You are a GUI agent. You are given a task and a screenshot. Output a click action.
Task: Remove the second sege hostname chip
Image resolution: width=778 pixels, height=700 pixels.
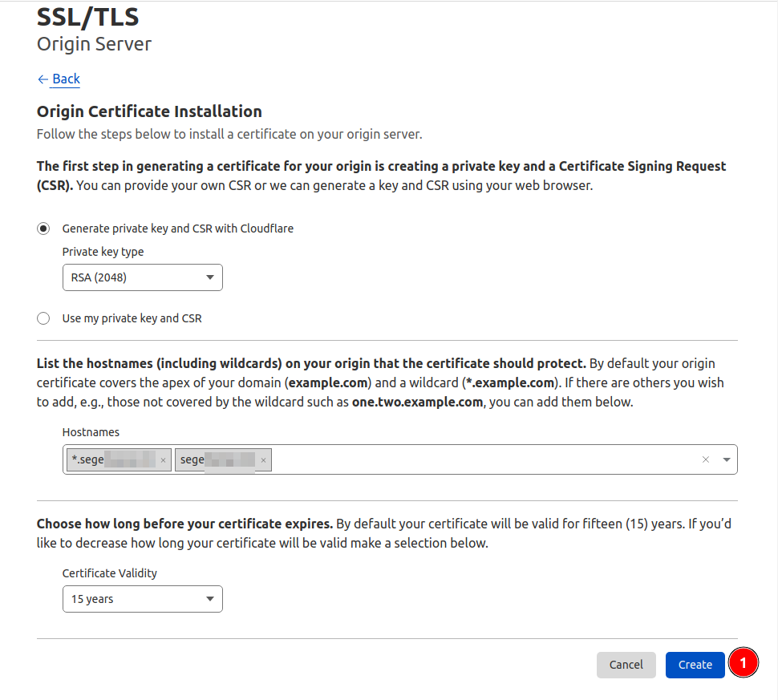263,460
